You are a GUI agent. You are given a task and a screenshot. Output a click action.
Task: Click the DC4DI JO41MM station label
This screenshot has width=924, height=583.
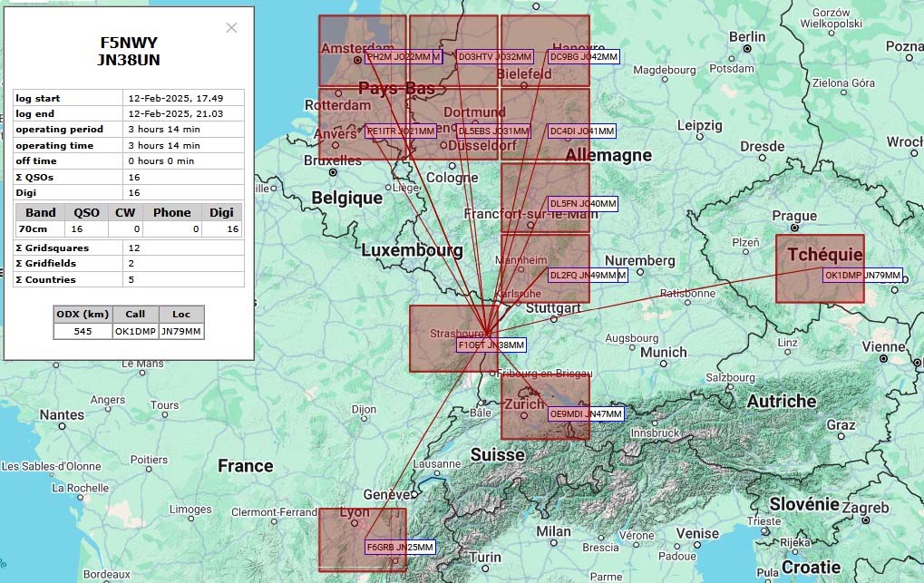click(582, 131)
